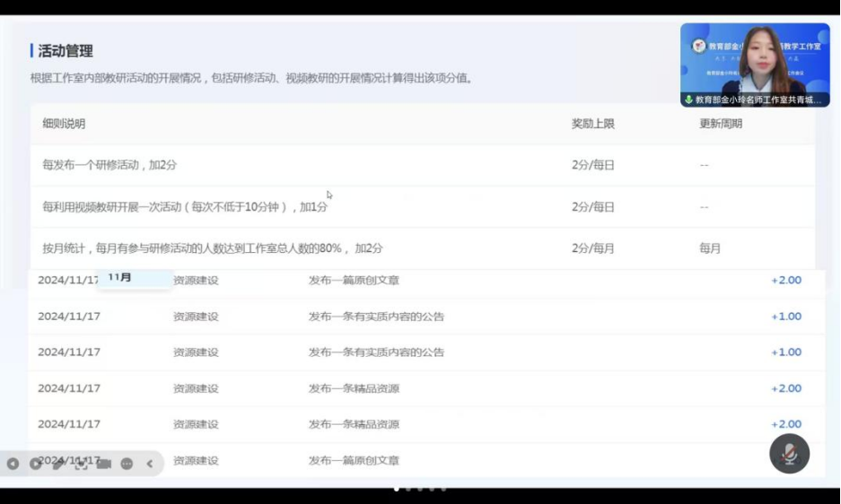Click the video camera icon in toolbar
The image size is (841, 504).
coord(104,464)
